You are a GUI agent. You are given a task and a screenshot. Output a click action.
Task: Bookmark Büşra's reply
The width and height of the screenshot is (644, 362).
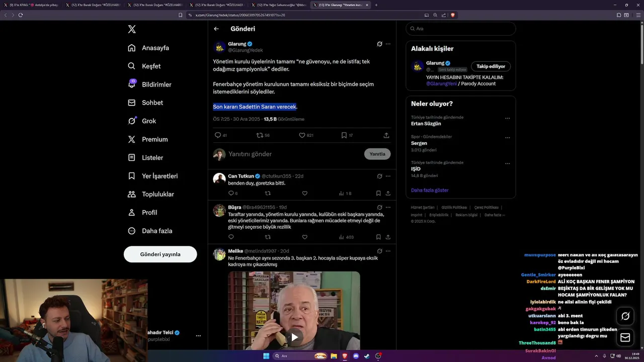click(378, 237)
